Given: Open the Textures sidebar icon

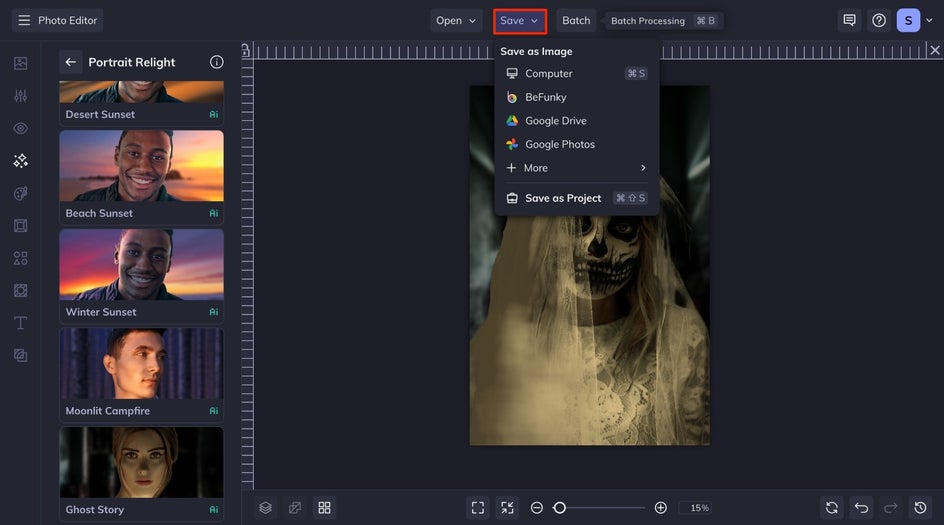Looking at the screenshot, I should point(20,356).
